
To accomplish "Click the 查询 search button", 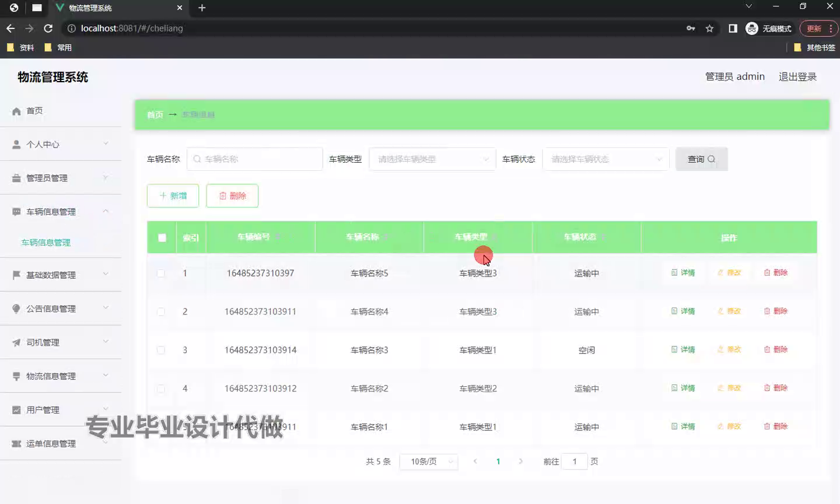I will (x=701, y=159).
